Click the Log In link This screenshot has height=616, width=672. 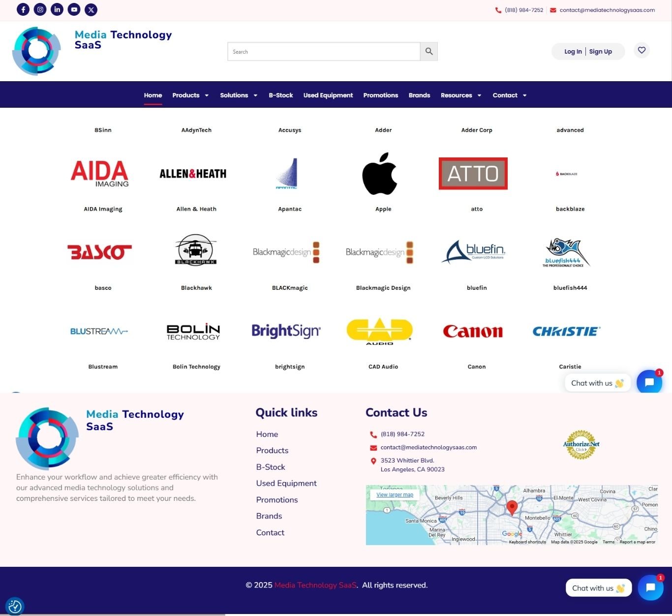click(x=573, y=51)
